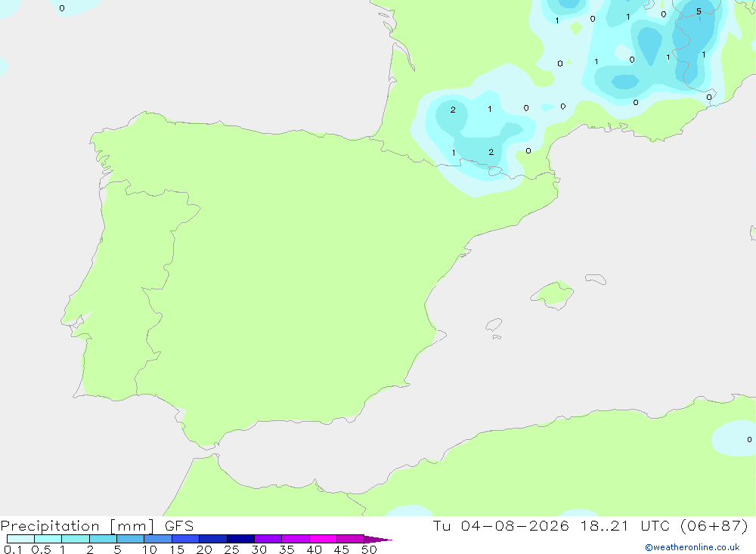This screenshot has height=554, width=756.
Task: Click the 2–5 mm legend swatch
Action: (103, 539)
